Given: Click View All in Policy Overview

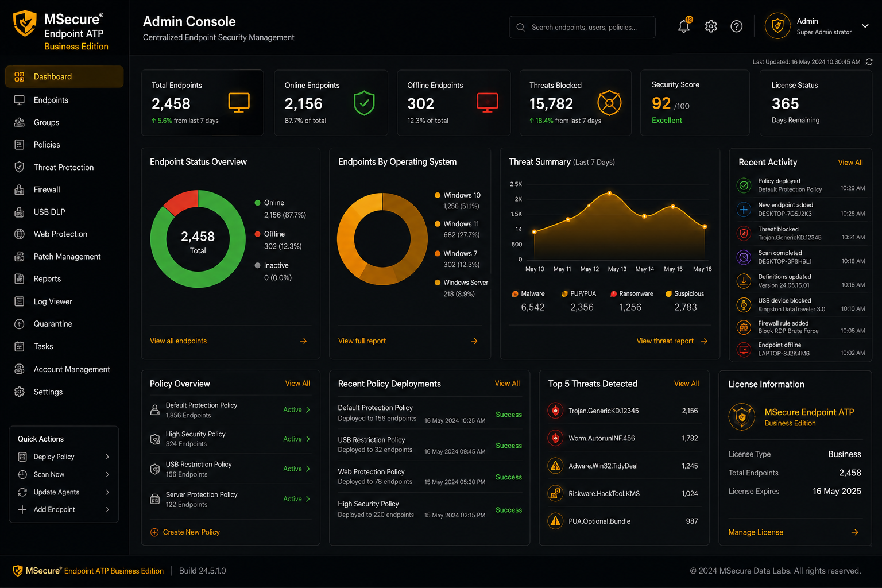Looking at the screenshot, I should [297, 384].
